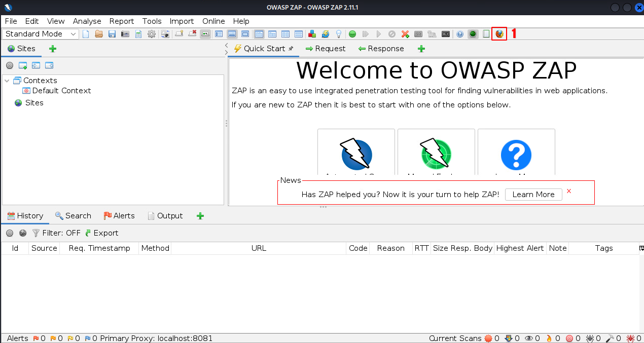The image size is (644, 343).
Task: Click the Learn More button
Action: tap(533, 195)
